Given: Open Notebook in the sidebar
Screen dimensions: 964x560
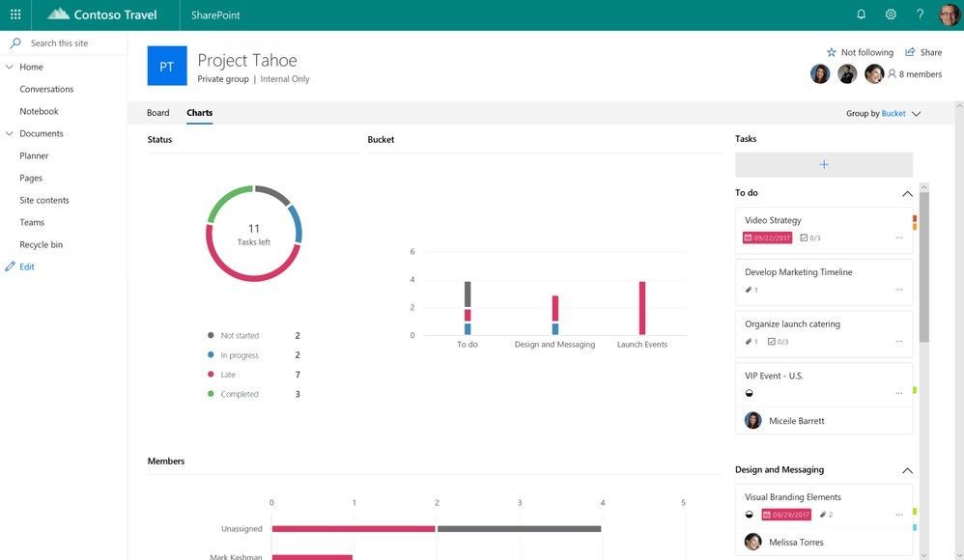Looking at the screenshot, I should click(x=39, y=111).
